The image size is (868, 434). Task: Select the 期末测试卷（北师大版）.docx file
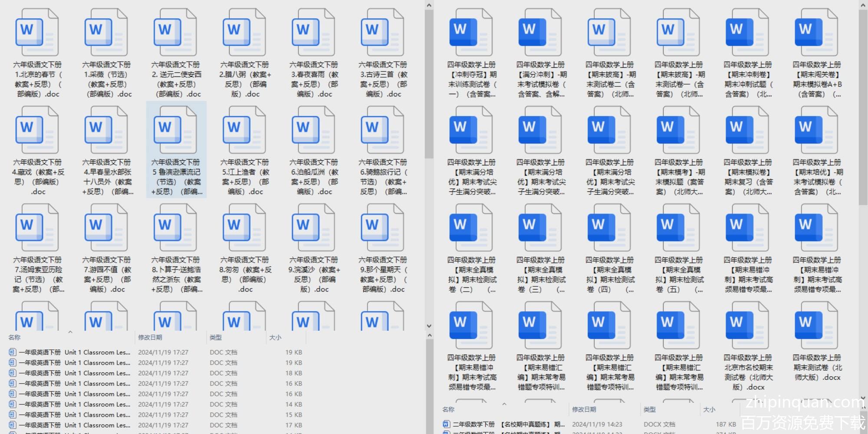pos(816,325)
